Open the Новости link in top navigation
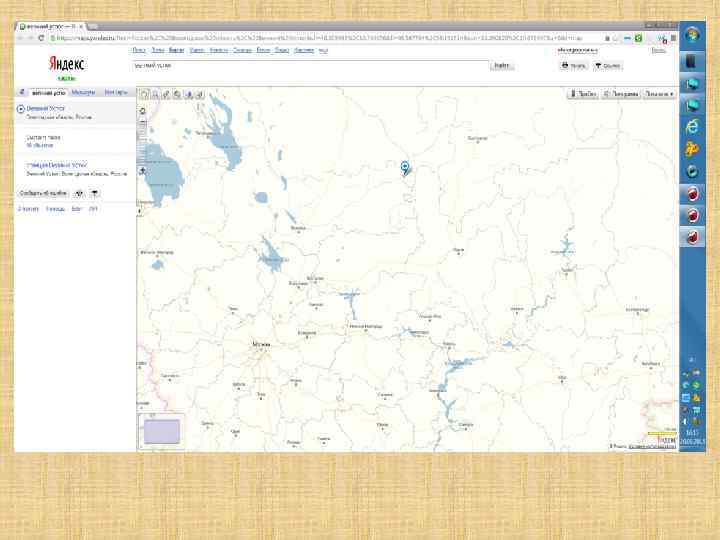This screenshot has height=540, width=720. pos(219,50)
